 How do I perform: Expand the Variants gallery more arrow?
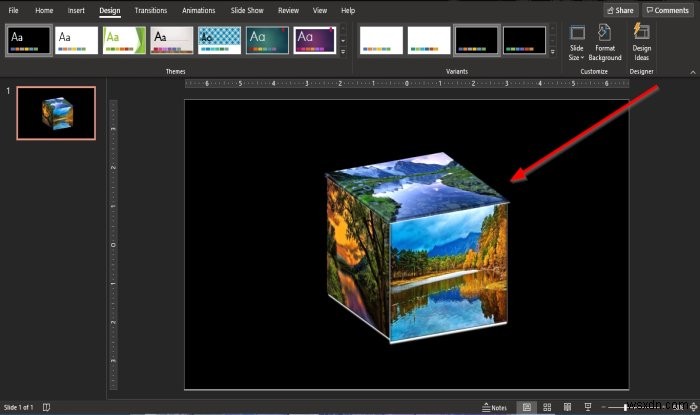pyautogui.click(x=552, y=52)
